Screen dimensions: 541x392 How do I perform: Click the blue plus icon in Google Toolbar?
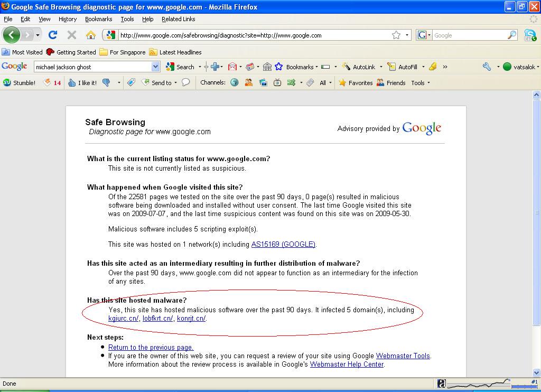(x=214, y=67)
